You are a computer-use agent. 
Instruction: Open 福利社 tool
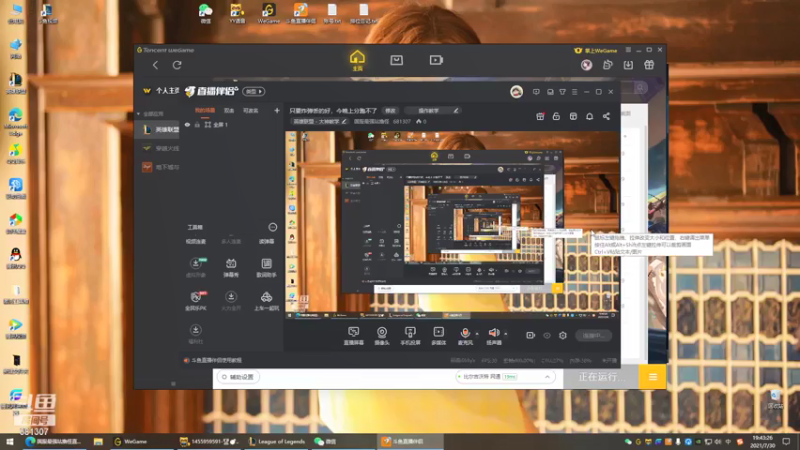point(196,334)
